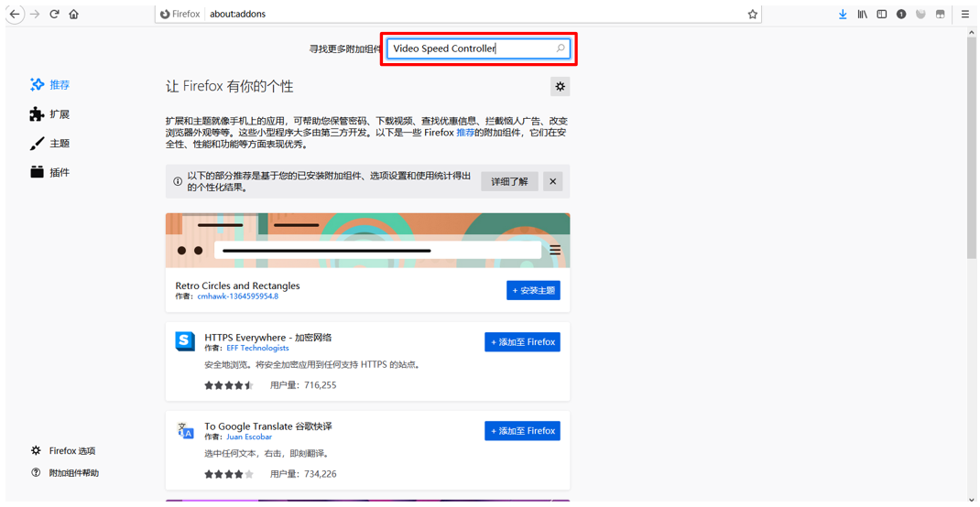Open the Juan Escobar author link
Screen dimensions: 980x507
tap(249, 437)
